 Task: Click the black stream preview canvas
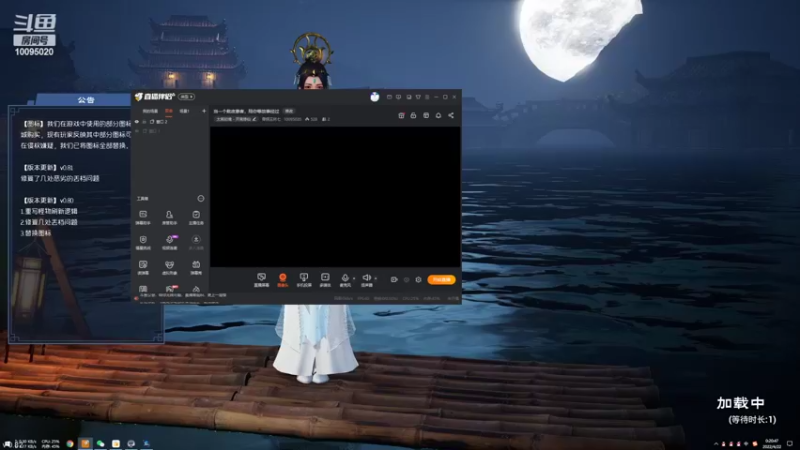(335, 196)
